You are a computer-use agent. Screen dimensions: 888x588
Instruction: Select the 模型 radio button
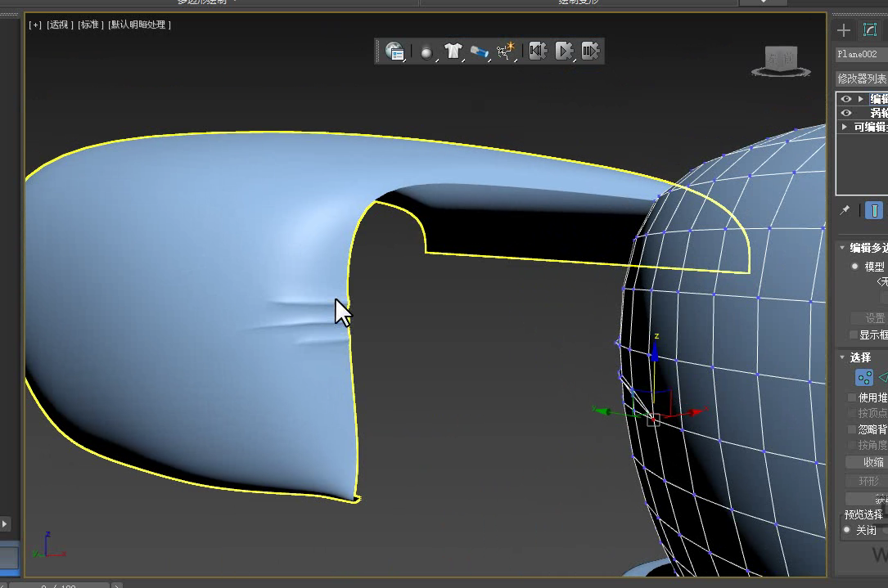click(x=855, y=266)
